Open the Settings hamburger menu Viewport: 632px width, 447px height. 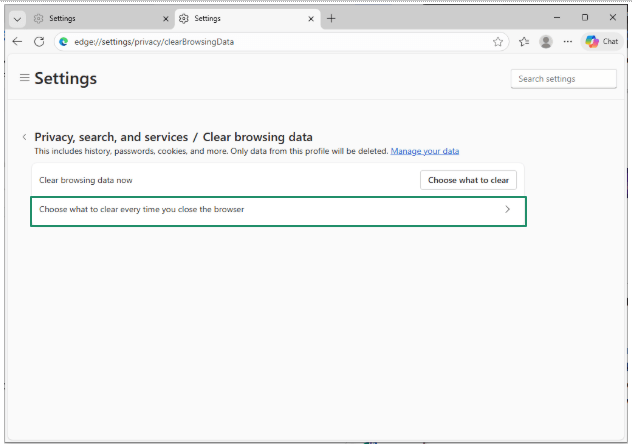click(25, 78)
